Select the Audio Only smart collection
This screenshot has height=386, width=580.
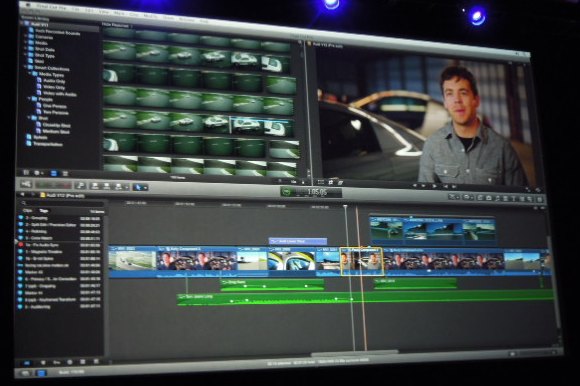click(51, 81)
